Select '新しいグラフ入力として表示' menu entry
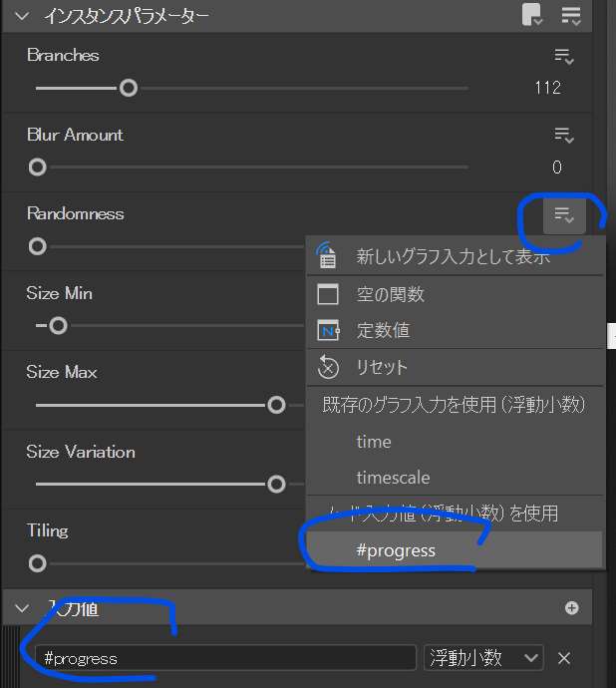The height and width of the screenshot is (688, 616). pos(453,256)
